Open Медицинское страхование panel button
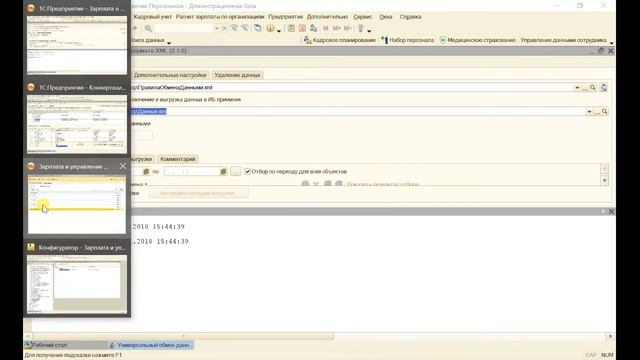Viewport: 640px width, 360px height. (478, 40)
